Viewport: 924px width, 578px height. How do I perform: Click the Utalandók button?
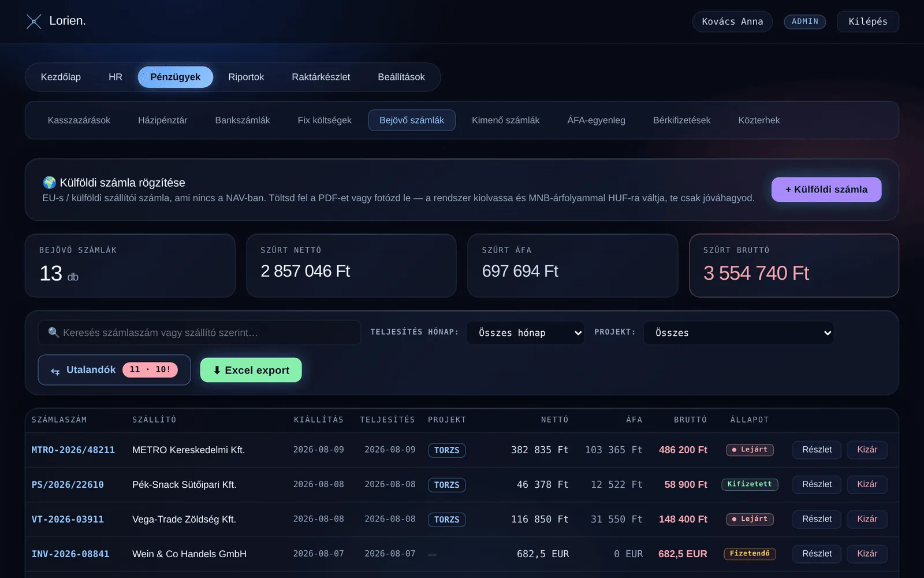click(x=114, y=370)
